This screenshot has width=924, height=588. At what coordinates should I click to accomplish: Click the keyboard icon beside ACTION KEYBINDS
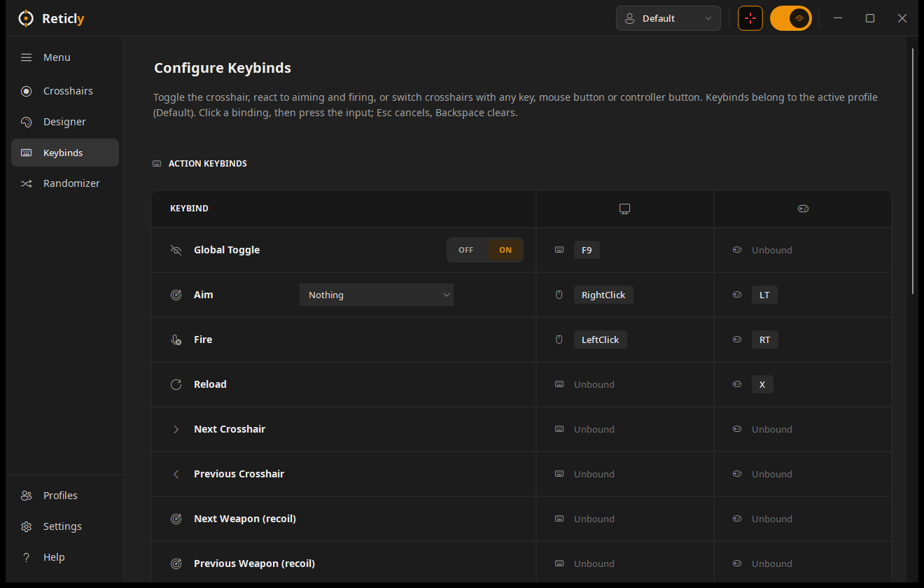[157, 164]
